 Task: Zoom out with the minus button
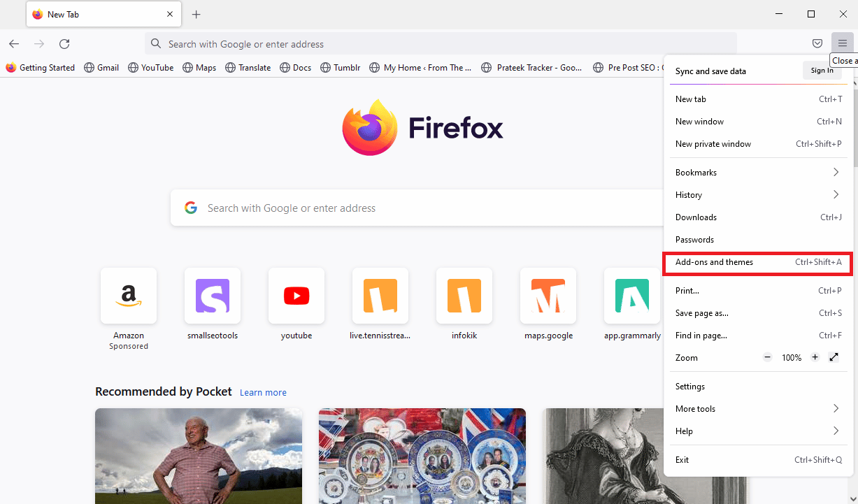[767, 357]
